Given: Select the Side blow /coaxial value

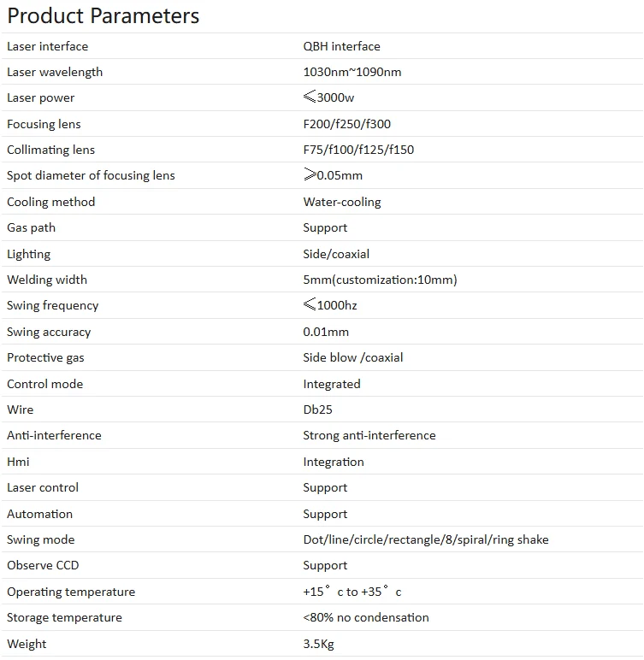Looking at the screenshot, I should coord(352,357).
